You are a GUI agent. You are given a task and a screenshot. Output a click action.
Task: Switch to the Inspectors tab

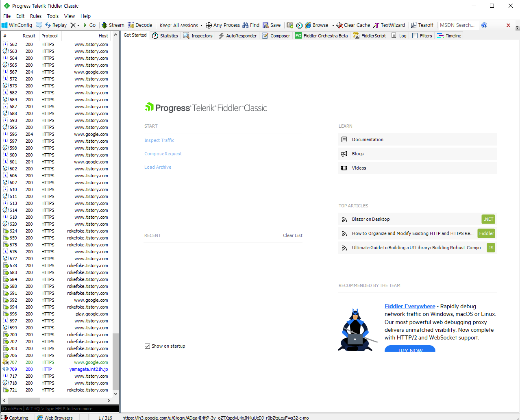(x=198, y=36)
